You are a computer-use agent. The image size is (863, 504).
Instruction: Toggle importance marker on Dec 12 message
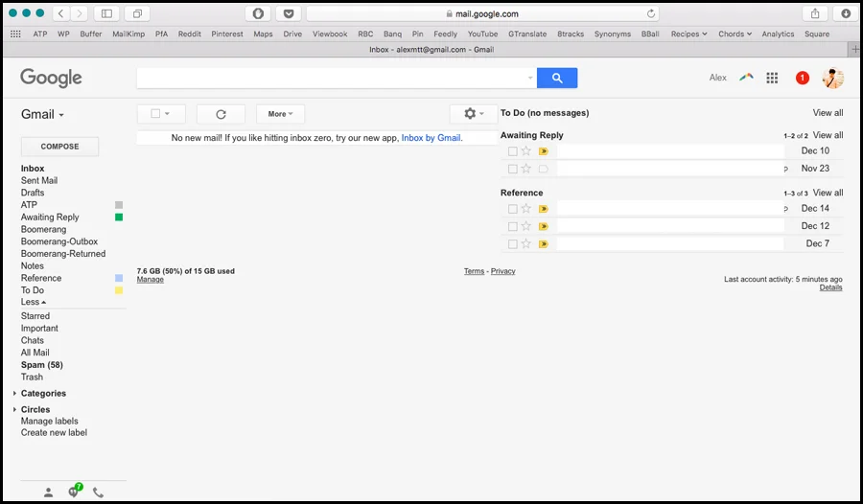544,227
